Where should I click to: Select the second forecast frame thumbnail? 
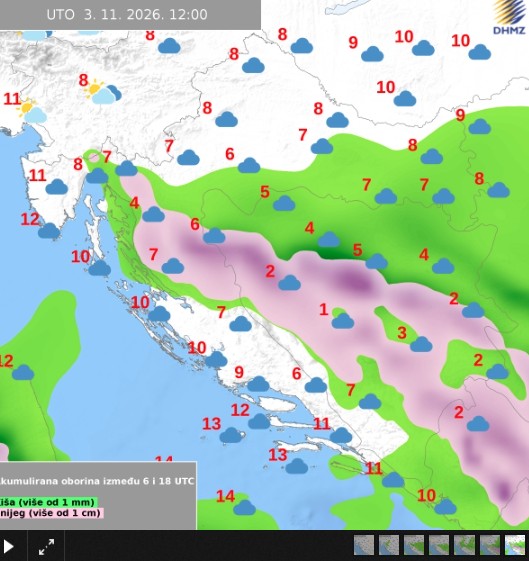point(389,545)
